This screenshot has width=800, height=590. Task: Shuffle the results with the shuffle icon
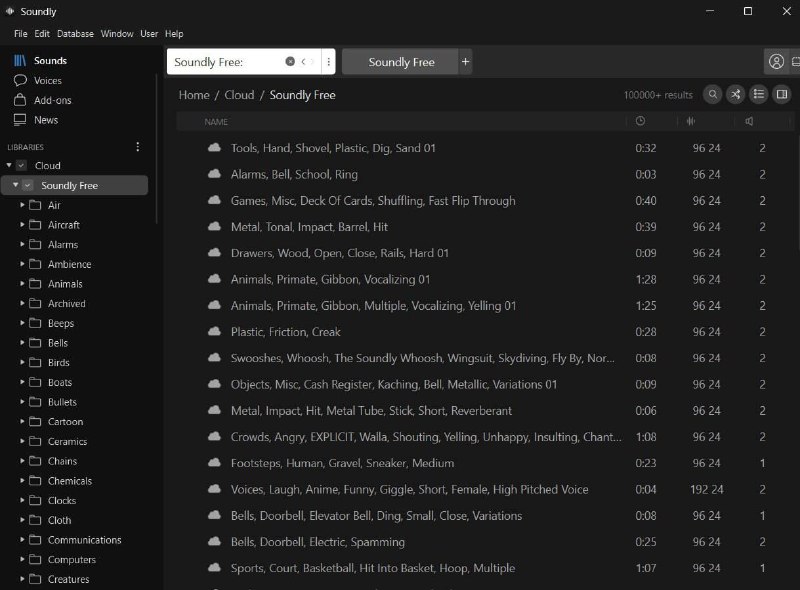tap(736, 94)
